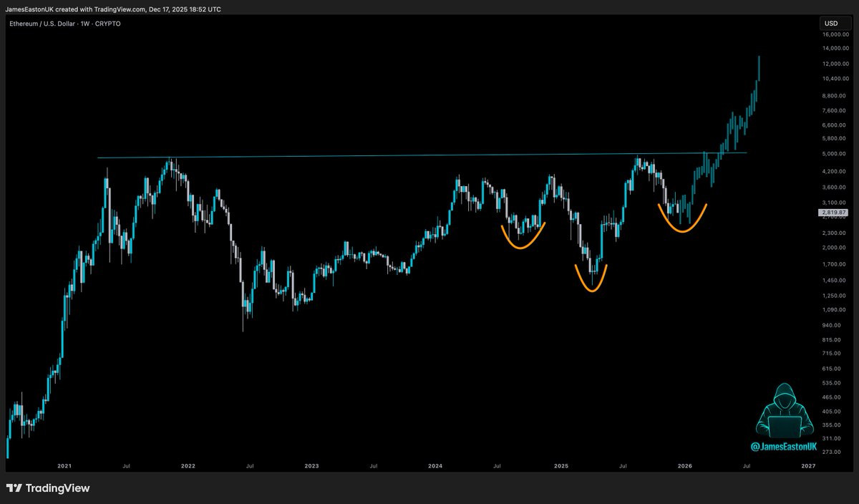Click the 535.00 price axis label

click(x=833, y=382)
